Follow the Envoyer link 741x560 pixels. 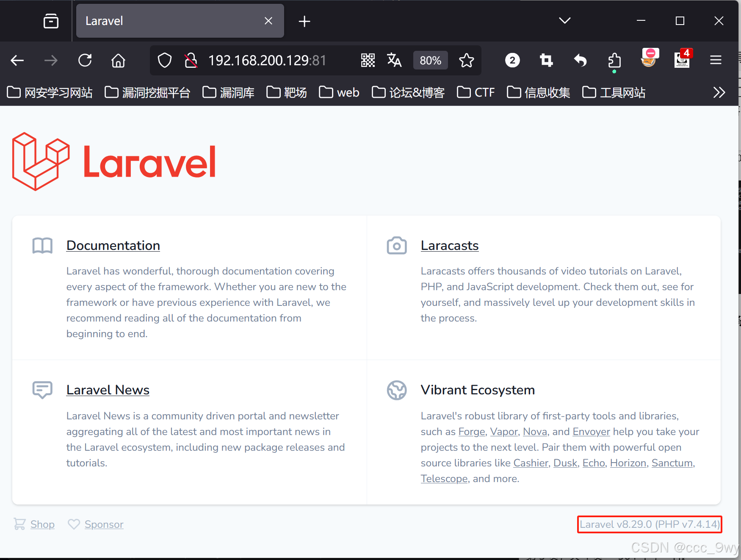pyautogui.click(x=591, y=432)
